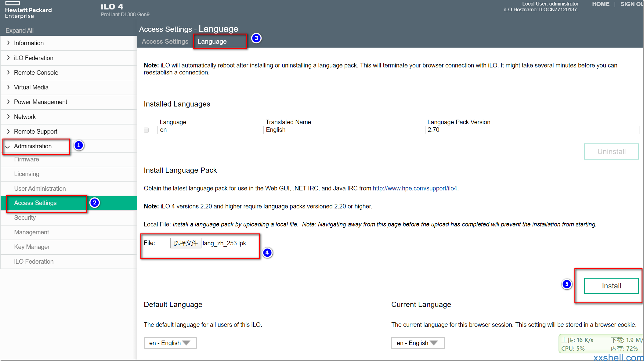
Task: Open Firmware under Administration
Action: tap(27, 159)
